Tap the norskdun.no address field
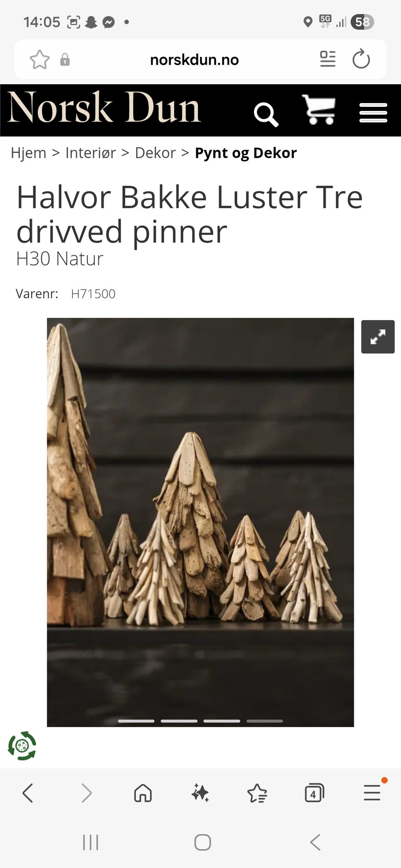This screenshot has height=868, width=401. (194, 60)
